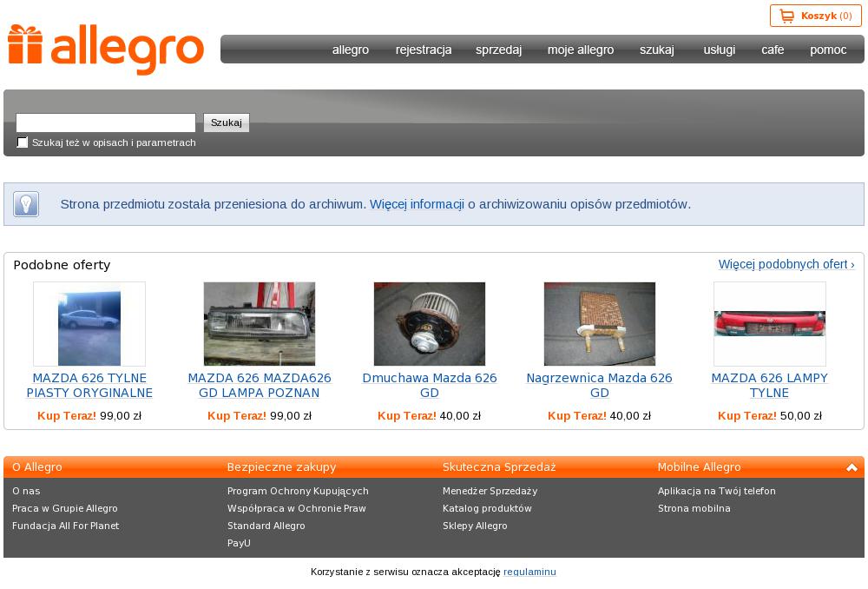Open Współpraca w Ochronie Praw link
This screenshot has height=589, width=868.
(x=297, y=508)
